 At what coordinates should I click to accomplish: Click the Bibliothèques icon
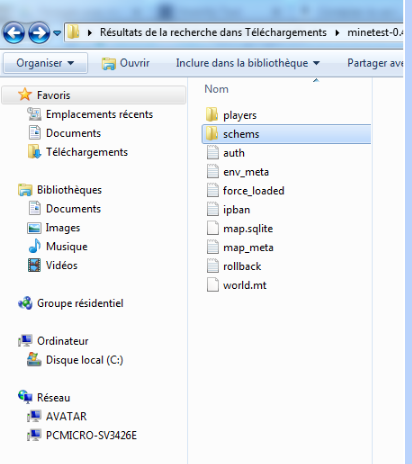pos(25,190)
